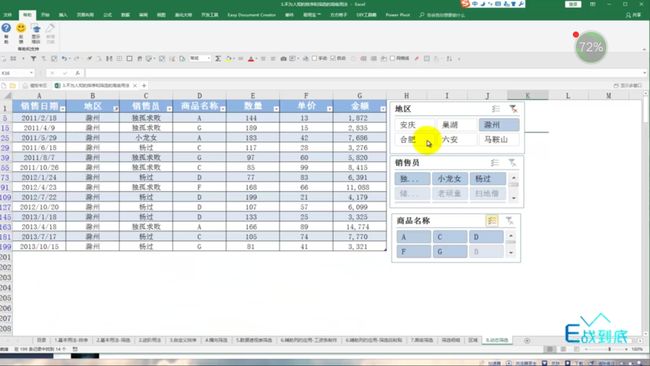This screenshot has width=650, height=366.
Task: Select product D in product slicer
Action: (486, 237)
